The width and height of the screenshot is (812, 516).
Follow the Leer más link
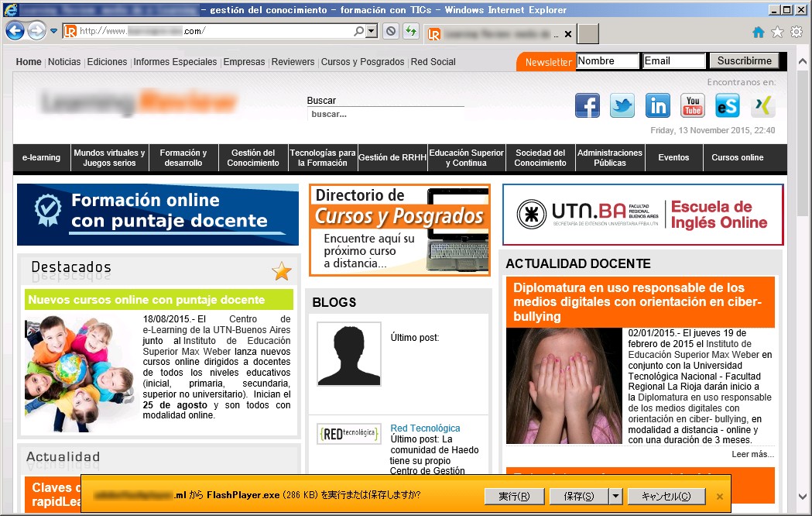tap(752, 454)
